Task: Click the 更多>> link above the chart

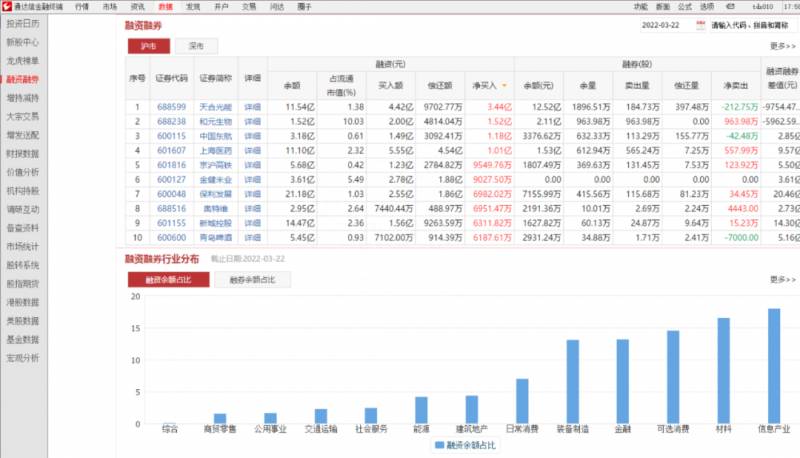Action: (x=783, y=279)
